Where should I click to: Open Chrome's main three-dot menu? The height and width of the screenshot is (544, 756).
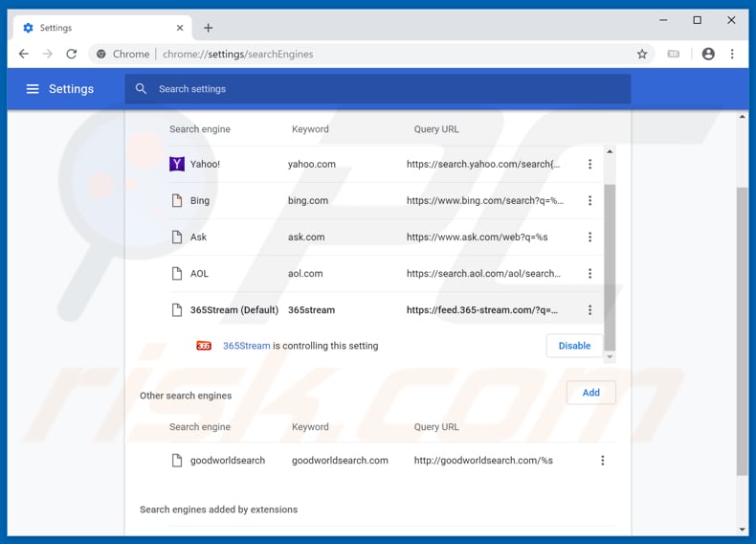732,54
